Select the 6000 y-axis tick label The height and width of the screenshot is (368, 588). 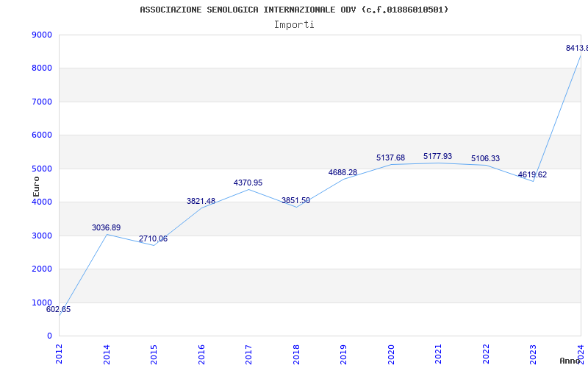[42, 135]
